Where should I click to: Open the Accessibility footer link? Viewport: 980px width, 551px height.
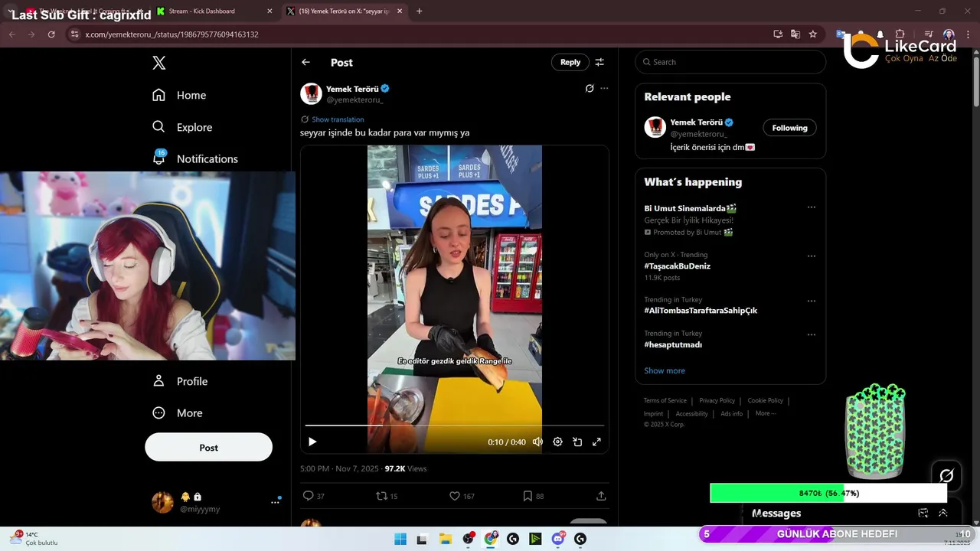coord(691,413)
